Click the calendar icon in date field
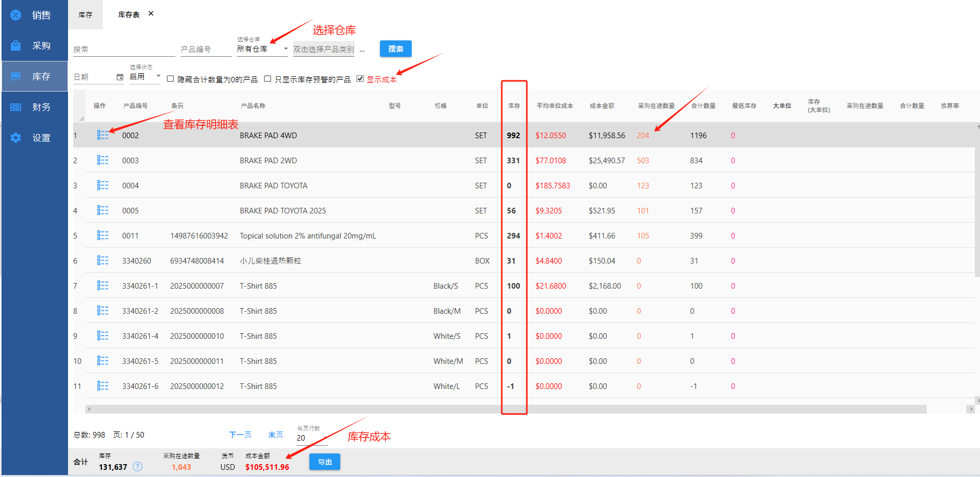Screen dimensions: 980x477 click(x=120, y=77)
